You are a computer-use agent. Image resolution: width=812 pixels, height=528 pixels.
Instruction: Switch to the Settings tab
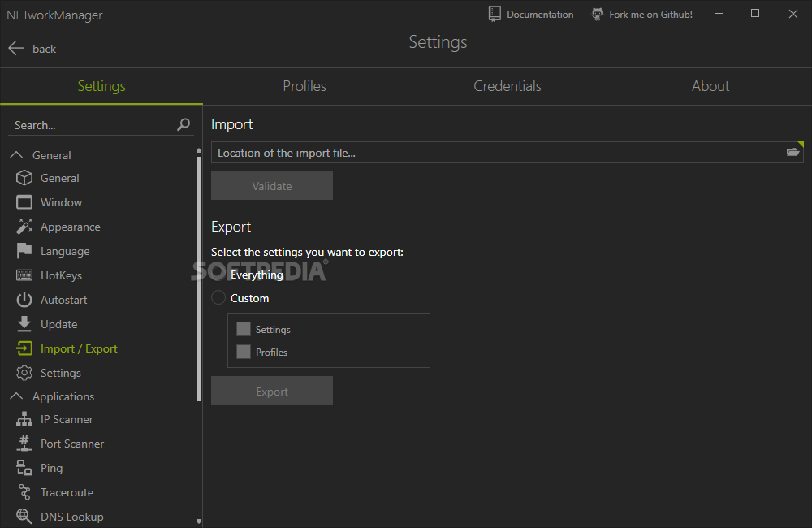(101, 86)
